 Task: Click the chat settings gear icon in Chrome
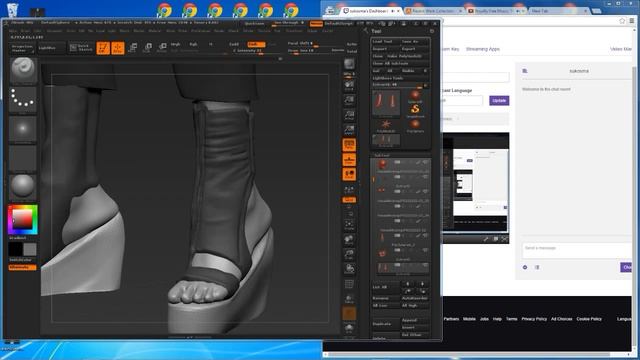pyautogui.click(x=525, y=267)
